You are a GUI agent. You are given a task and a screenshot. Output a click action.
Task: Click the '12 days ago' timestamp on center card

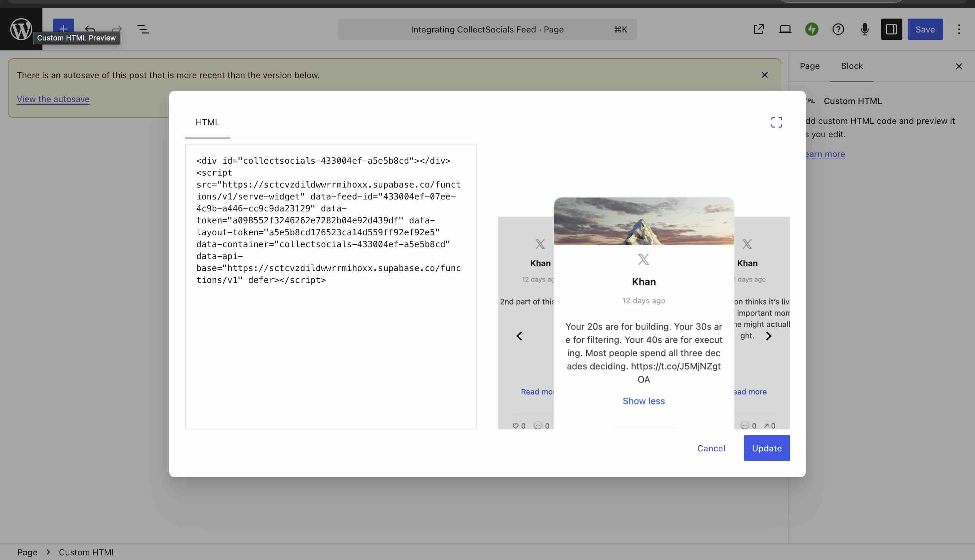coord(644,301)
